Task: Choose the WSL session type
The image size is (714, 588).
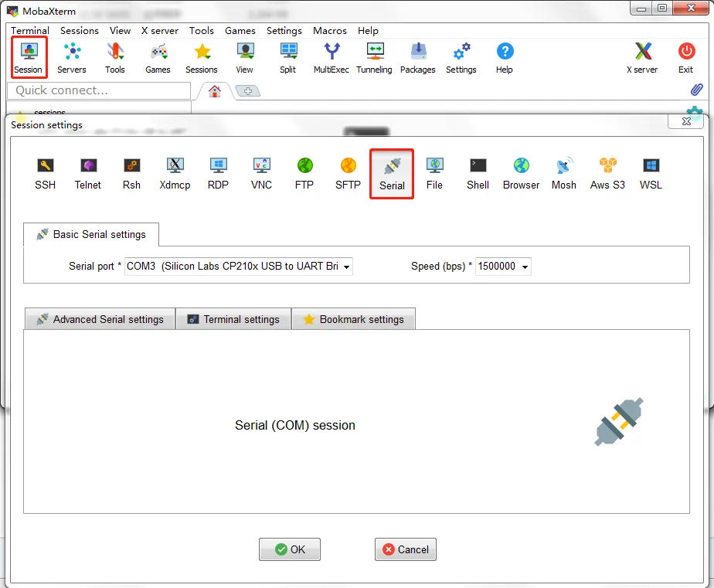Action: click(651, 174)
